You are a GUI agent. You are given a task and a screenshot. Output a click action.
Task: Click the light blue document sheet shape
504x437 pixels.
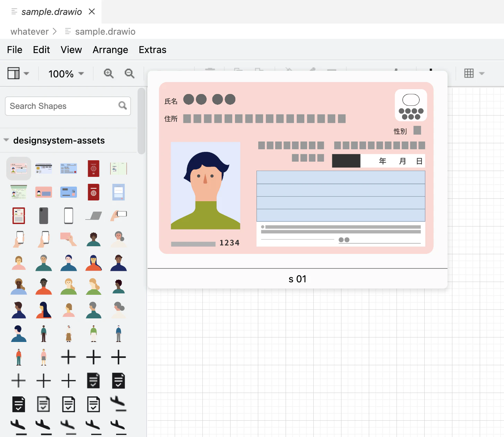[x=119, y=192]
